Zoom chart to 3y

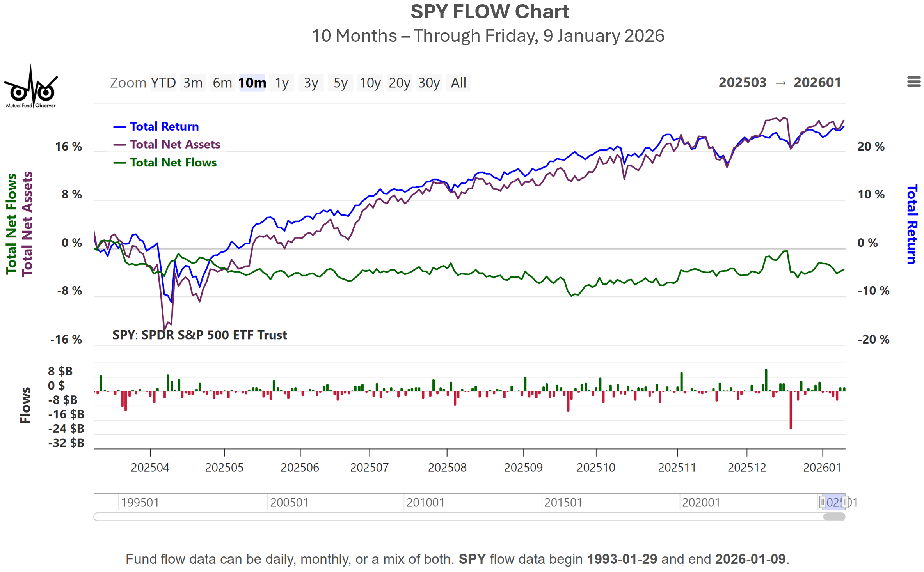tap(311, 83)
